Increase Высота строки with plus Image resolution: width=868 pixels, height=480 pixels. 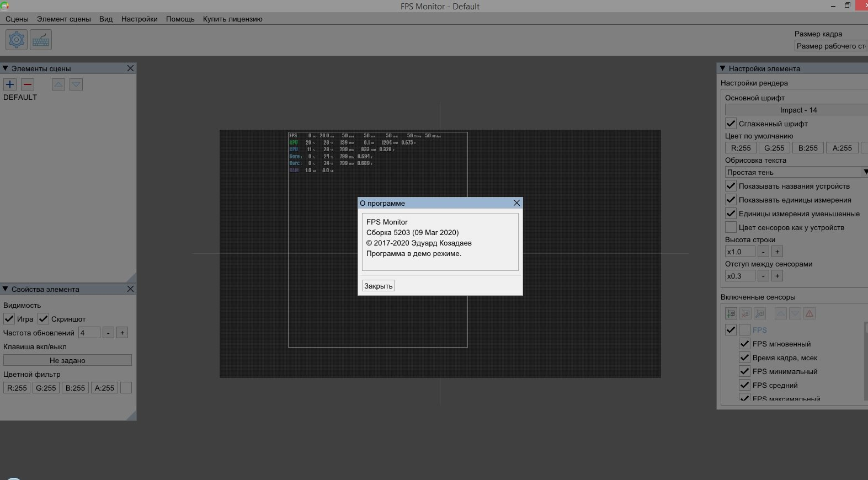pyautogui.click(x=777, y=252)
